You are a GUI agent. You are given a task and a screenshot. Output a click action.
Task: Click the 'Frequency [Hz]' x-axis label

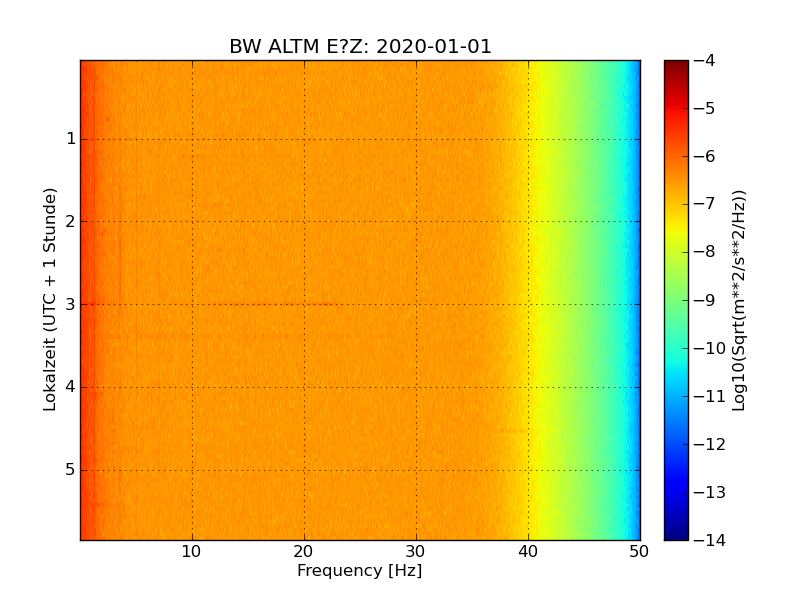[x=360, y=570]
